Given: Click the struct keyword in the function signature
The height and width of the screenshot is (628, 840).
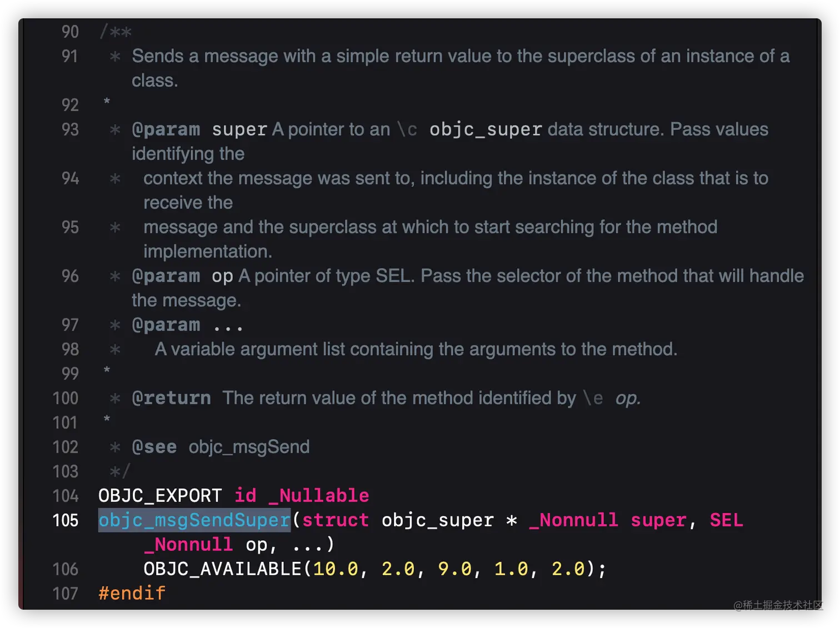Looking at the screenshot, I should pos(335,520).
